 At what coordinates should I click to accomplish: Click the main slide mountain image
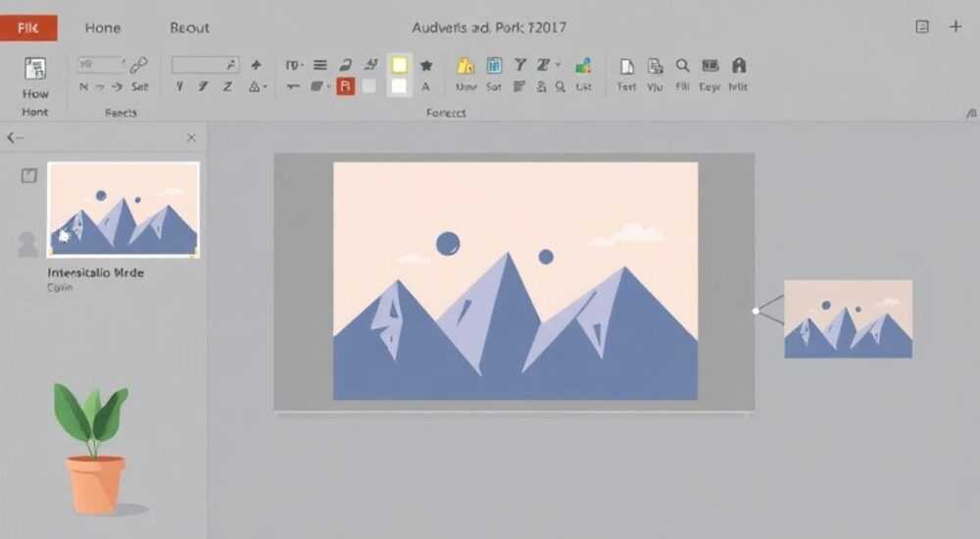(515, 280)
